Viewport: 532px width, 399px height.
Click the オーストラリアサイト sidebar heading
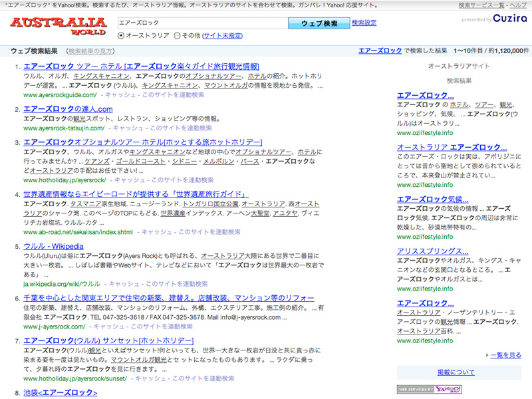click(459, 66)
